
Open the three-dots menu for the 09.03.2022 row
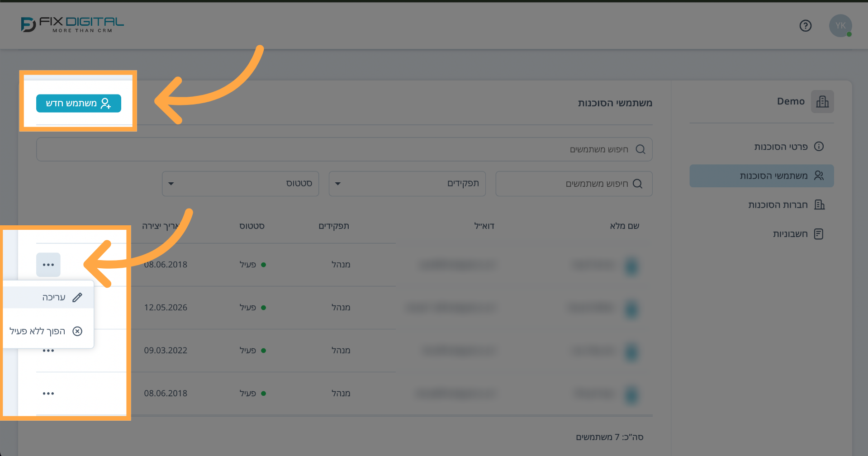click(x=48, y=351)
